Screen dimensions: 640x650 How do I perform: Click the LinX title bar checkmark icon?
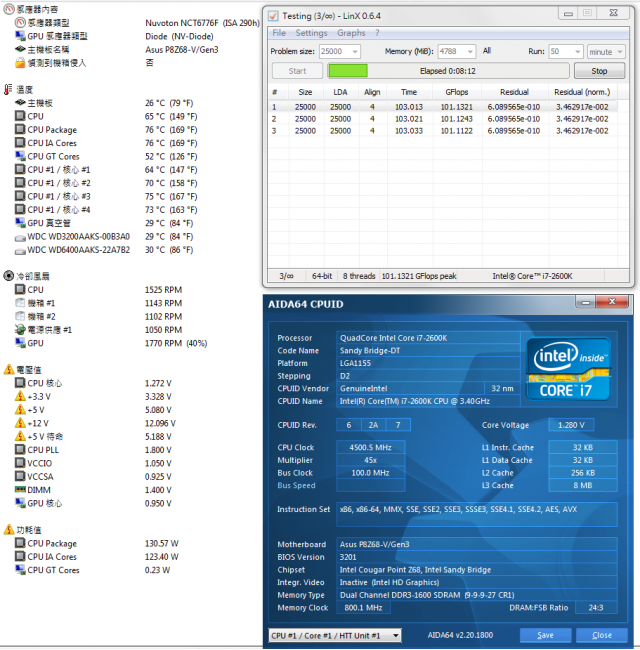(273, 16)
